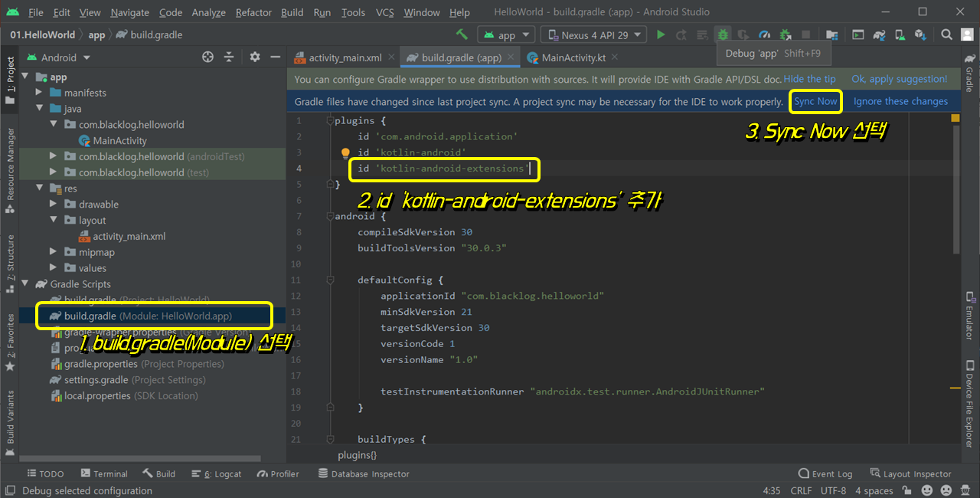The height and width of the screenshot is (498, 980).
Task: Click the Collapse All icon in the Project panel
Action: [228, 57]
